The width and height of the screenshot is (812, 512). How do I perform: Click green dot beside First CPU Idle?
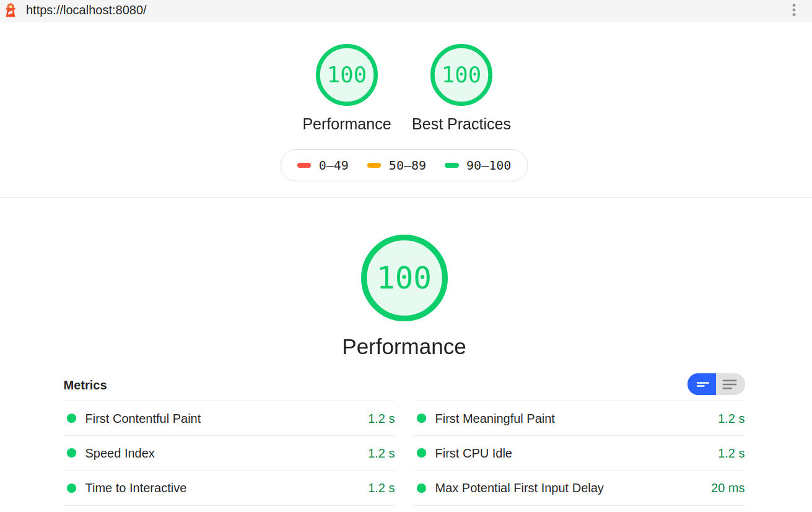point(422,453)
